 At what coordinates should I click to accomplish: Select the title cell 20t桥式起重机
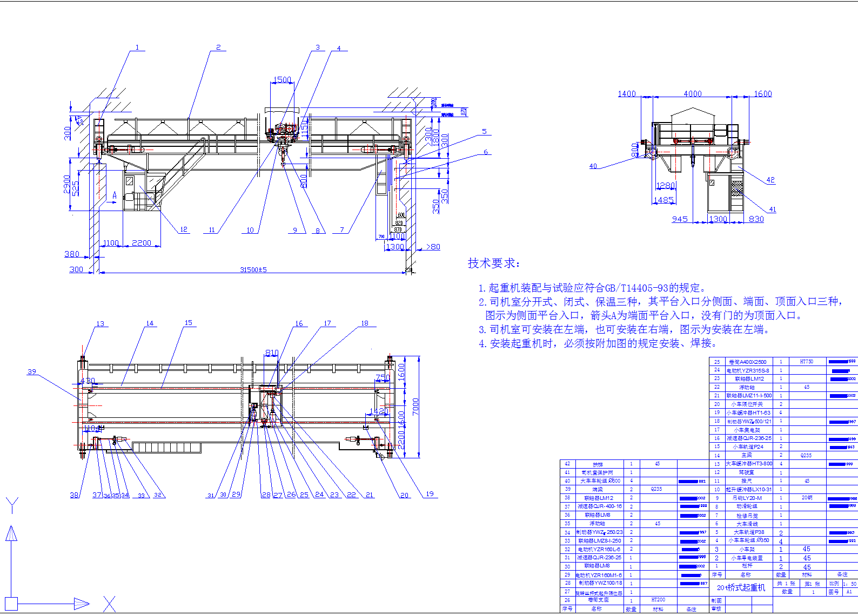[x=741, y=587]
